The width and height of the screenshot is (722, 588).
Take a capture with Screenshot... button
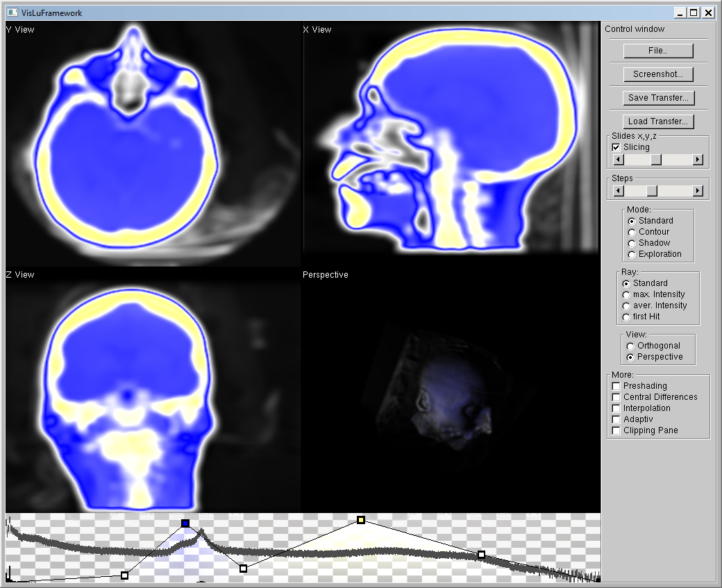point(657,74)
